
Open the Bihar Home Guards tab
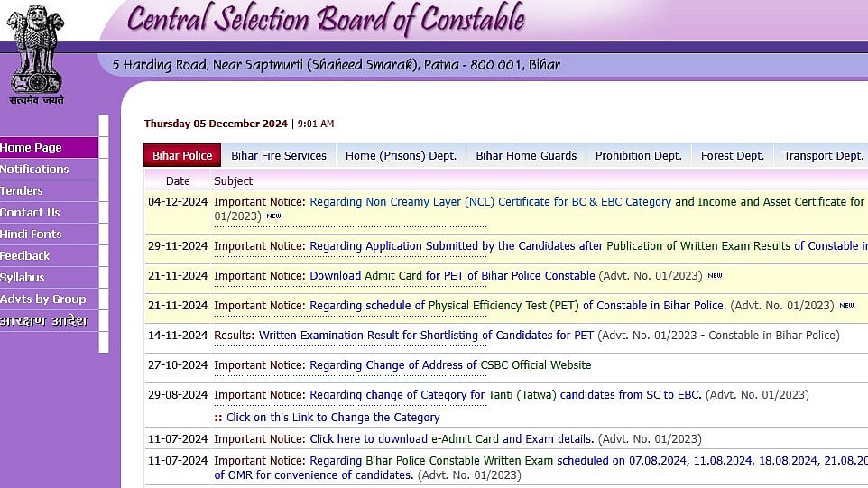[x=526, y=155]
